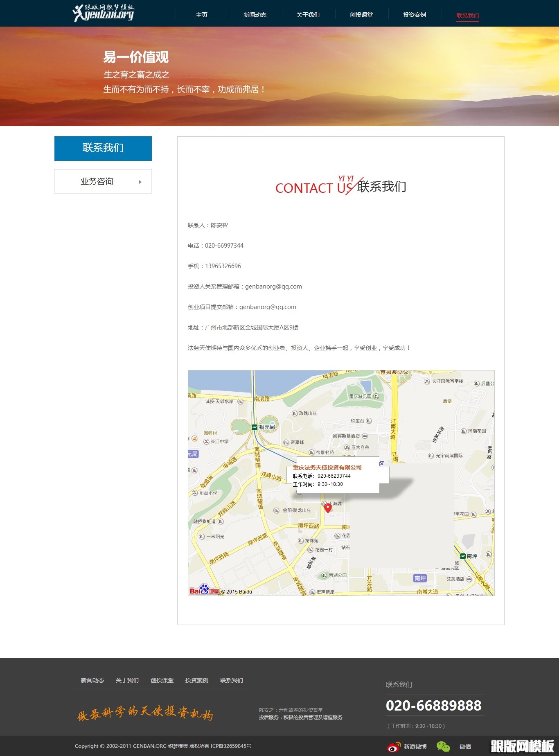Viewport: 559px width, 756px height.
Task: Open footer link 关于我们
Action: (x=127, y=680)
